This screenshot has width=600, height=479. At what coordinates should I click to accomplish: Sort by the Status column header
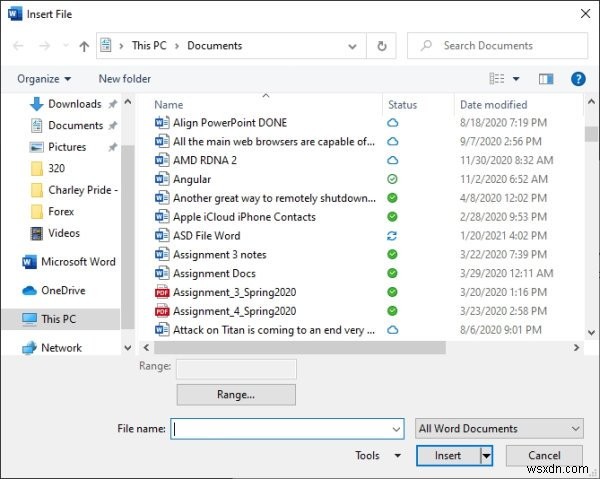point(402,105)
